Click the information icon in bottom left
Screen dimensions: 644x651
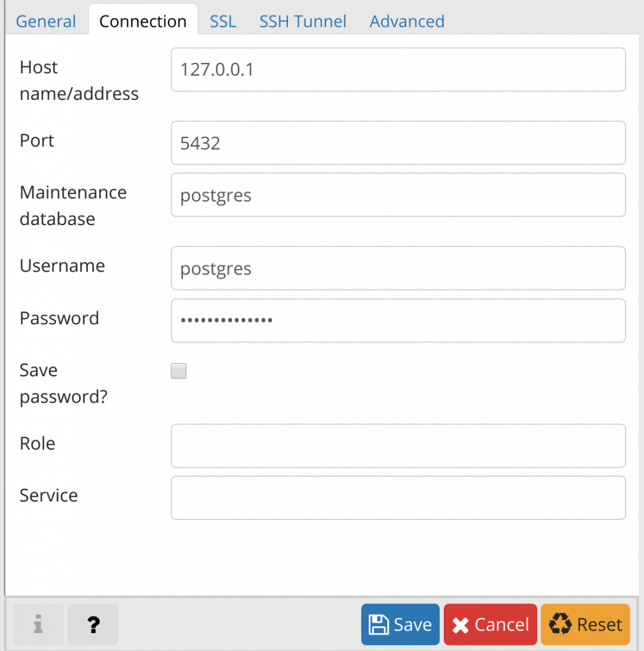tap(38, 624)
